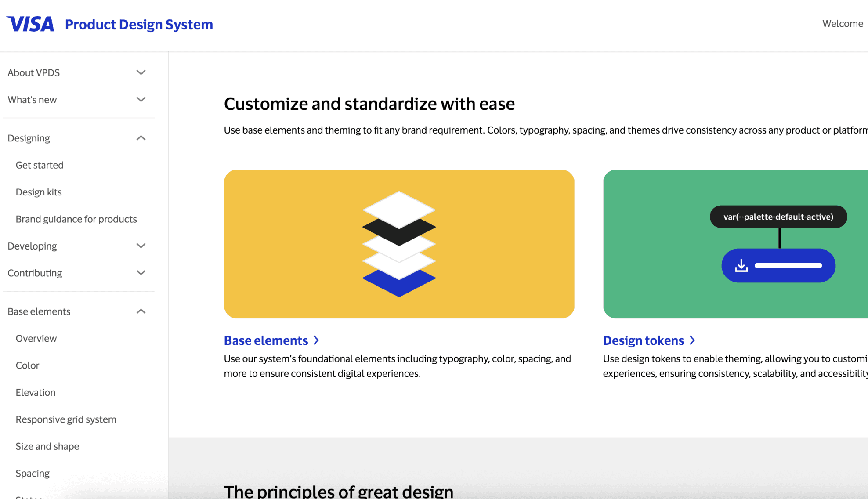Click the download icon in blue pill
Screen dimensions: 868x499
(x=741, y=266)
